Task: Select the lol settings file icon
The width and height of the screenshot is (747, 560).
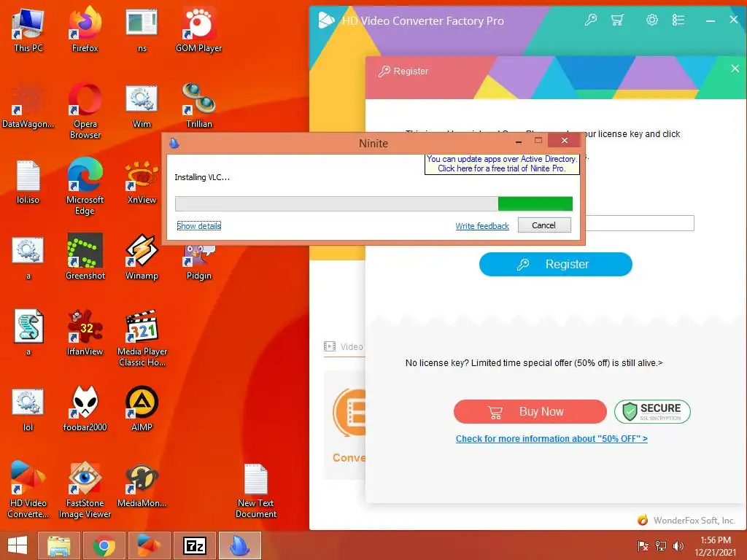Action: [28, 410]
